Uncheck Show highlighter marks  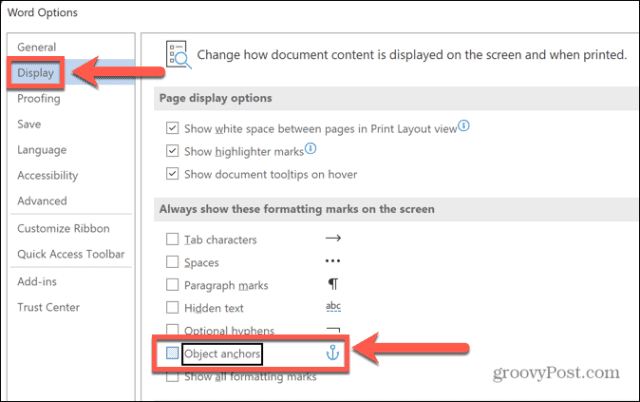(x=173, y=151)
